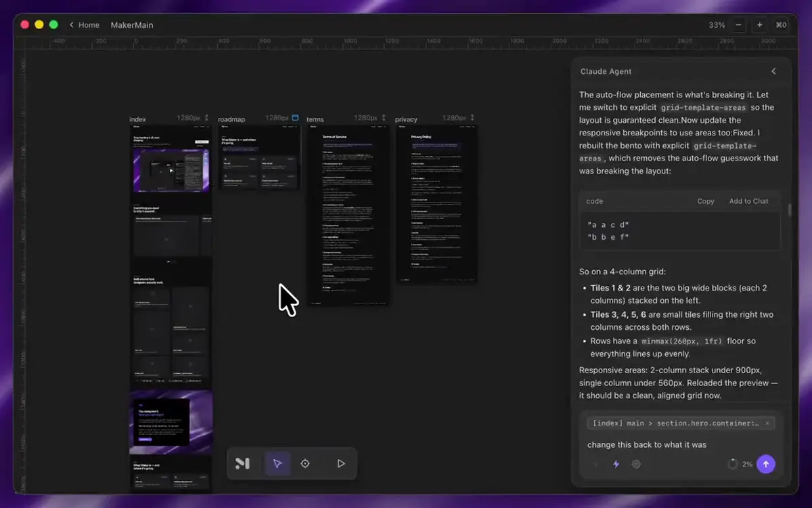Add the code snippet to chat

coord(748,201)
